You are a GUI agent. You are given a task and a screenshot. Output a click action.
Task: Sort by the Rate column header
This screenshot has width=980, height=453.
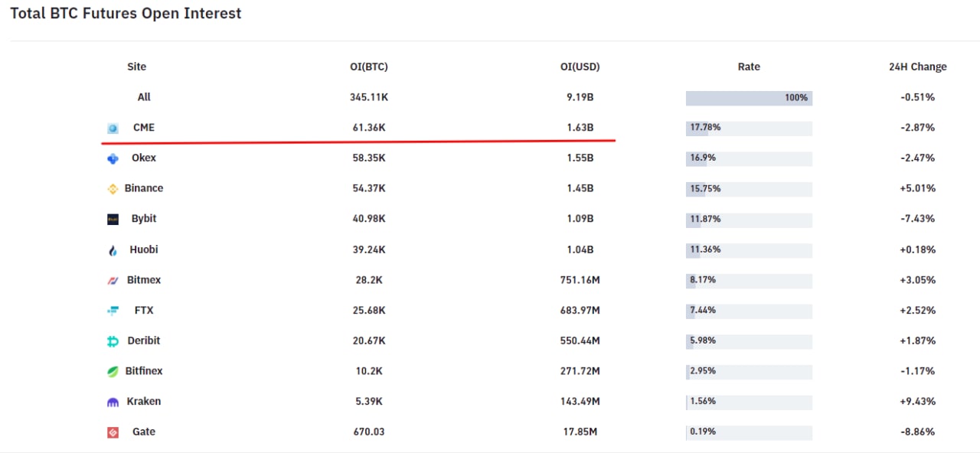click(x=749, y=67)
